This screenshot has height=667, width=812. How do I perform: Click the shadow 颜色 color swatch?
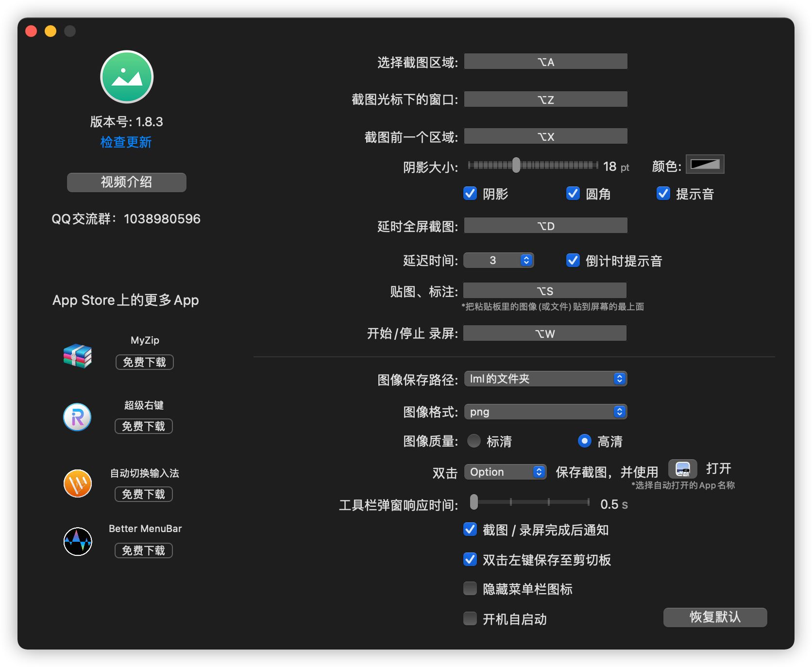tap(705, 164)
